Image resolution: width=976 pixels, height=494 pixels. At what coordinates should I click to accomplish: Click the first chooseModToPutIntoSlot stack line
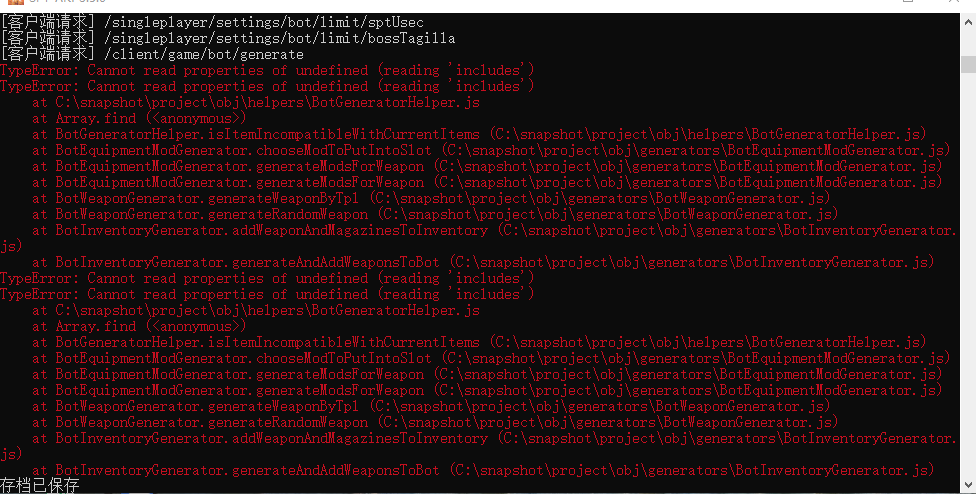click(x=491, y=151)
